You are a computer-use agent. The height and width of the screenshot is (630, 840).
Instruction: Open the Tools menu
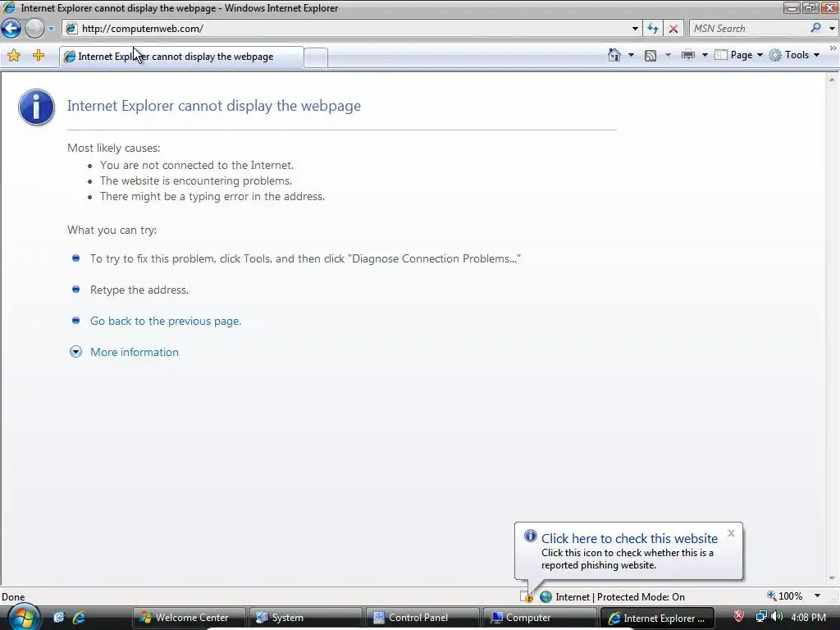tap(794, 55)
